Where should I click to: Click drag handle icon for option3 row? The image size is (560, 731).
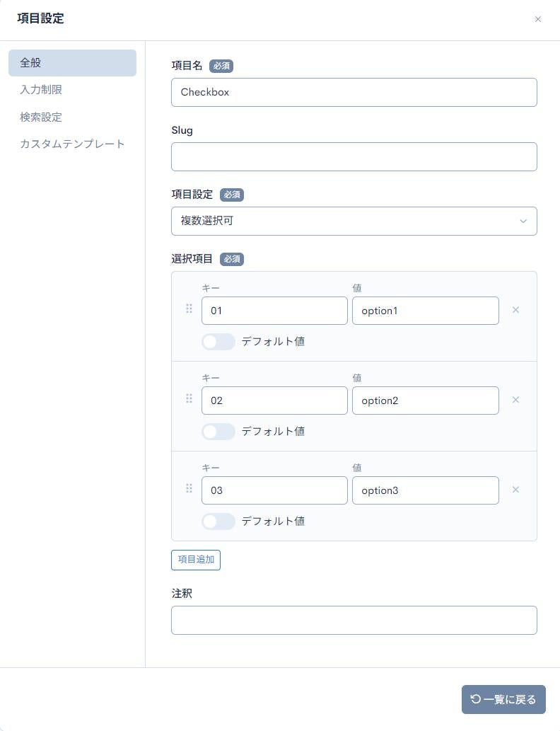[189, 488]
